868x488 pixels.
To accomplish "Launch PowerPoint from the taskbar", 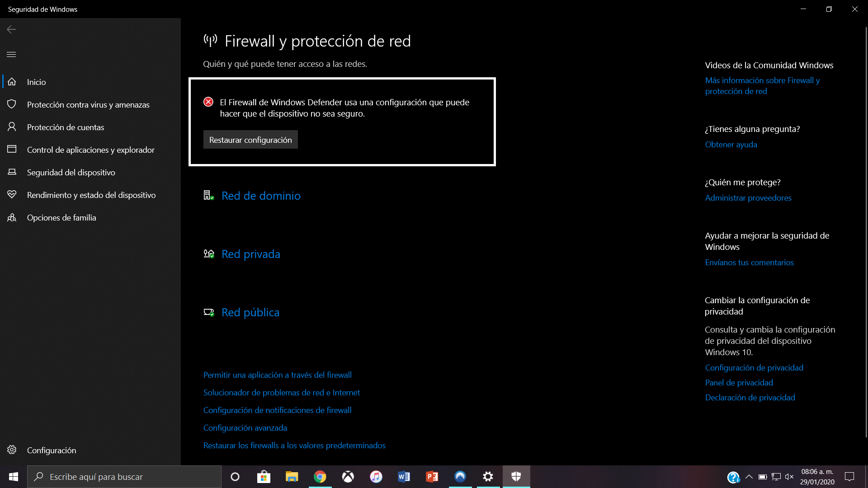I will click(432, 477).
